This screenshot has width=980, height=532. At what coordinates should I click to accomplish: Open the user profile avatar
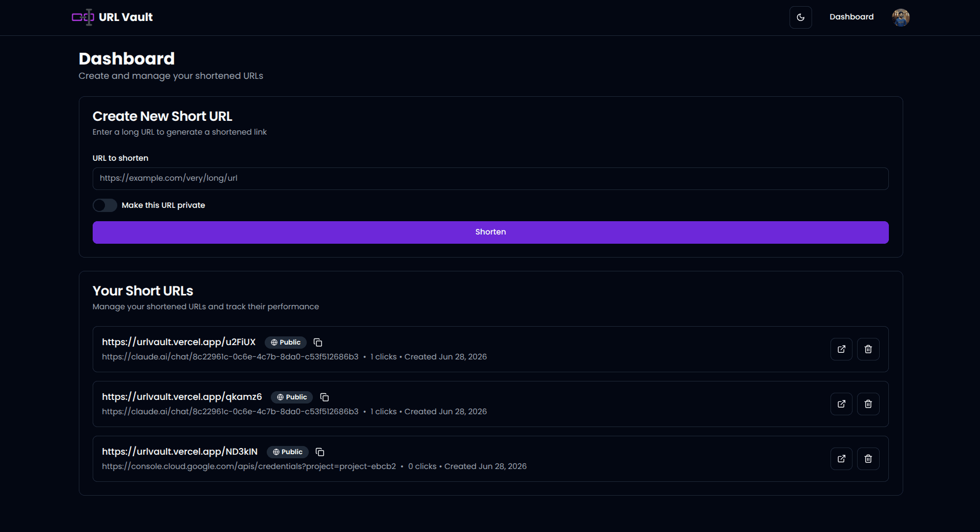(901, 17)
